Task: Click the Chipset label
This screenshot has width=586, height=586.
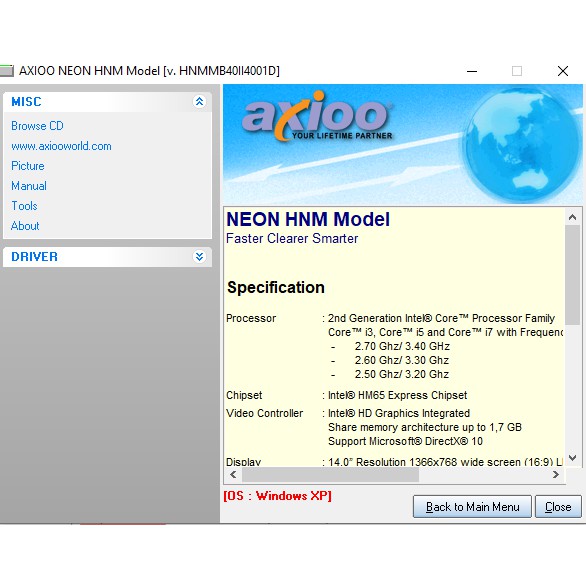Action: (244, 395)
